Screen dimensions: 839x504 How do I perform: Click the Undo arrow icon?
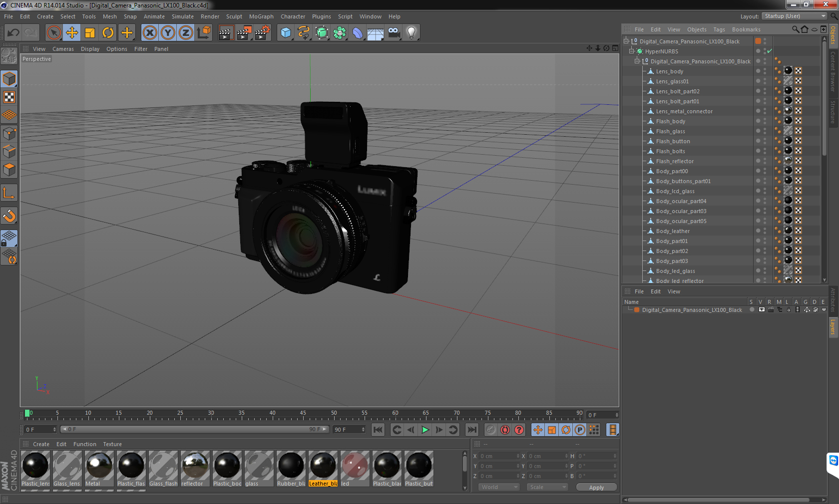tap(13, 33)
